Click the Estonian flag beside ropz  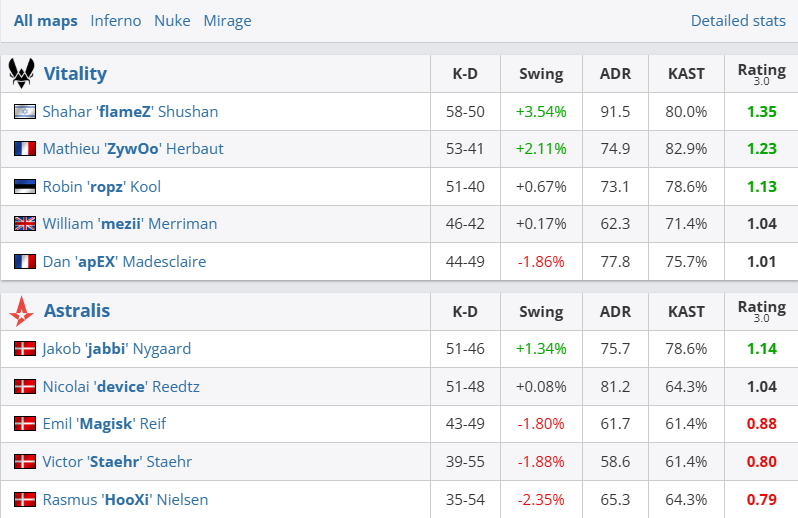(25, 187)
